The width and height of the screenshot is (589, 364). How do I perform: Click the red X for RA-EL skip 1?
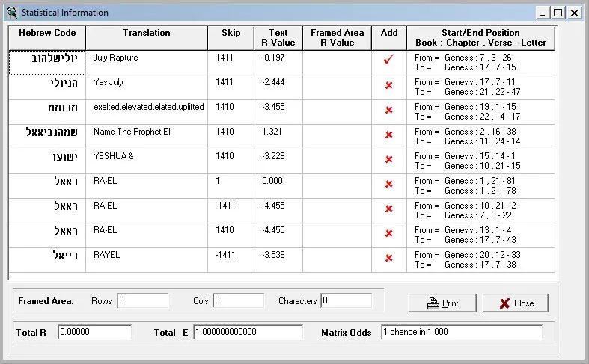click(388, 185)
